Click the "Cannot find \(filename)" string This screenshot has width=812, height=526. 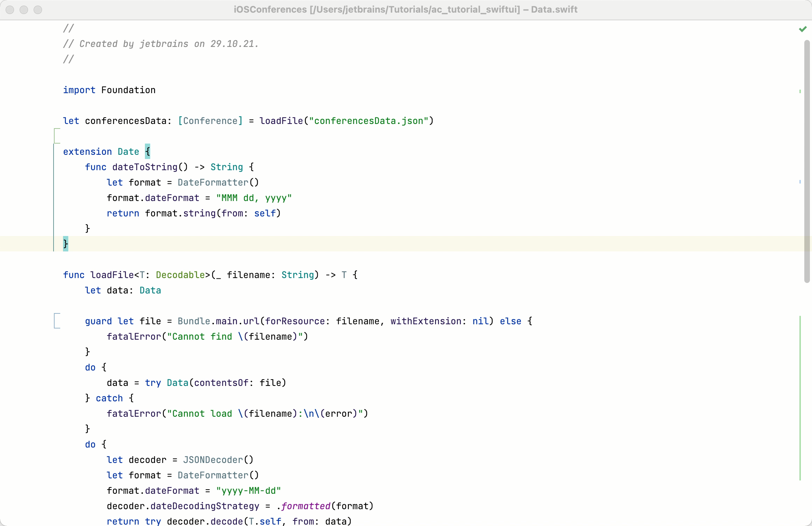click(x=235, y=337)
